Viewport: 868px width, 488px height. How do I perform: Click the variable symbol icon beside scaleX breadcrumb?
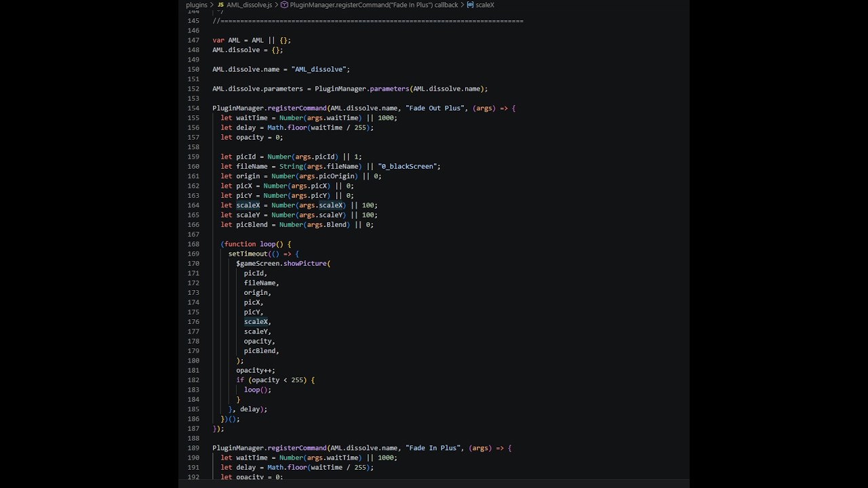click(470, 5)
